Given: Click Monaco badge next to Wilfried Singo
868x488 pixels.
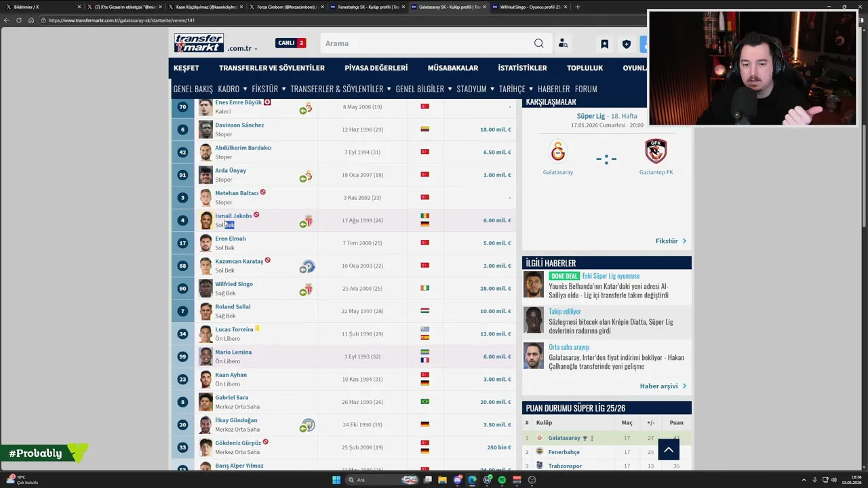Looking at the screenshot, I should [x=308, y=289].
